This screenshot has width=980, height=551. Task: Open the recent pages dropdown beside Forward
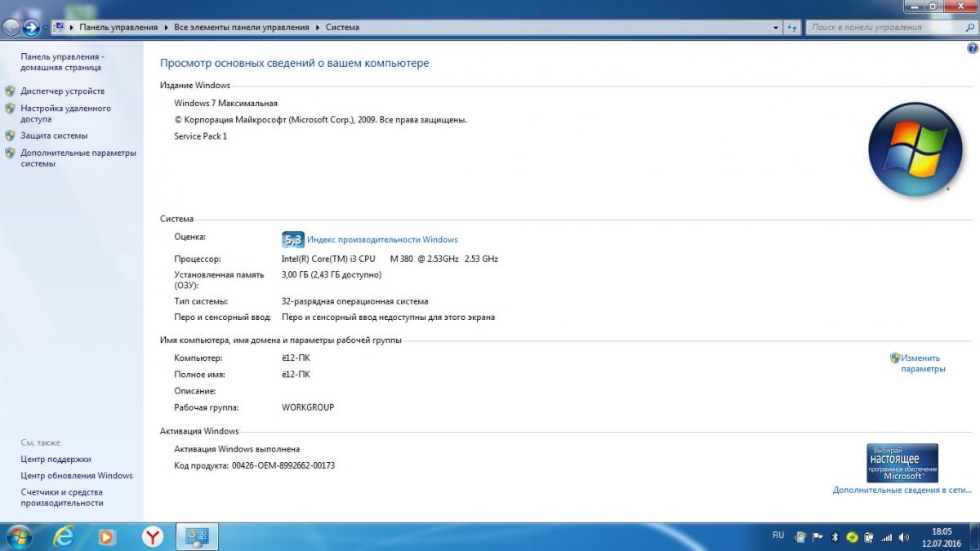(x=46, y=28)
